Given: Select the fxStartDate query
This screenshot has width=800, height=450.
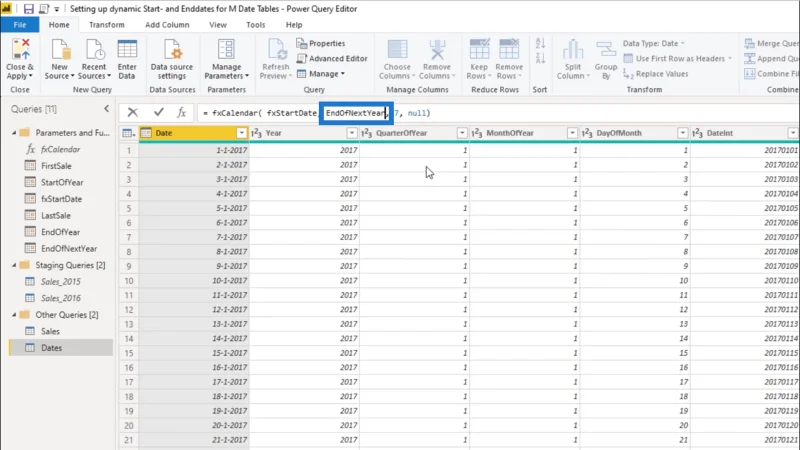Looking at the screenshot, I should click(61, 199).
